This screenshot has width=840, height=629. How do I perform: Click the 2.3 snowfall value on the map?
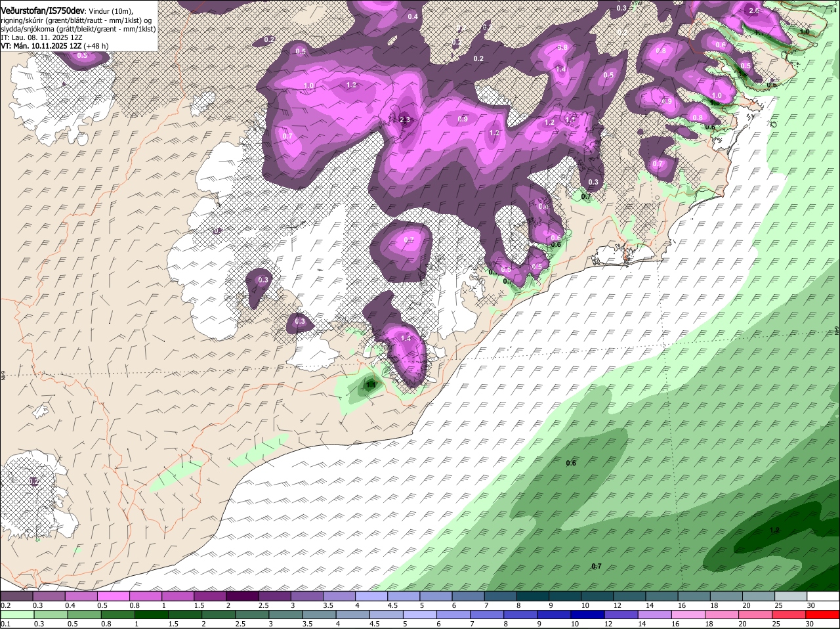[404, 119]
